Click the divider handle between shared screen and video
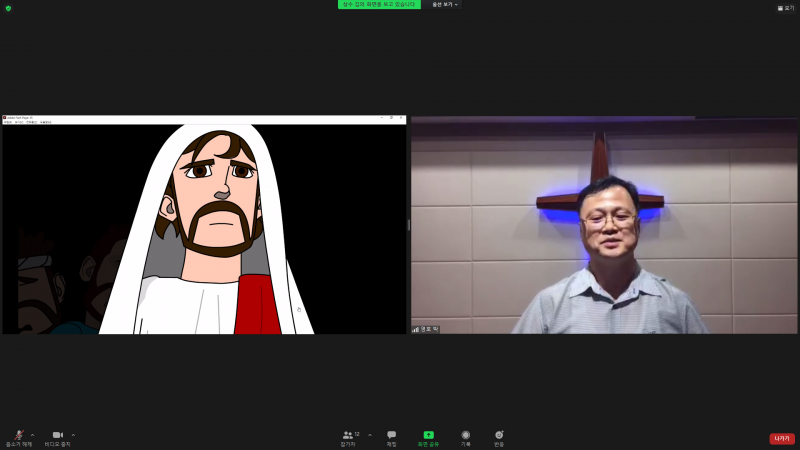 pos(409,225)
